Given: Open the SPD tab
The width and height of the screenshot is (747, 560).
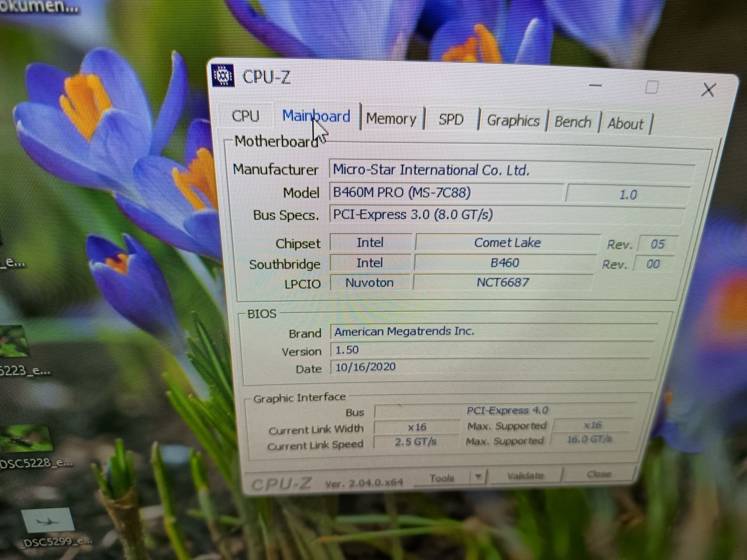Looking at the screenshot, I should click(x=451, y=119).
